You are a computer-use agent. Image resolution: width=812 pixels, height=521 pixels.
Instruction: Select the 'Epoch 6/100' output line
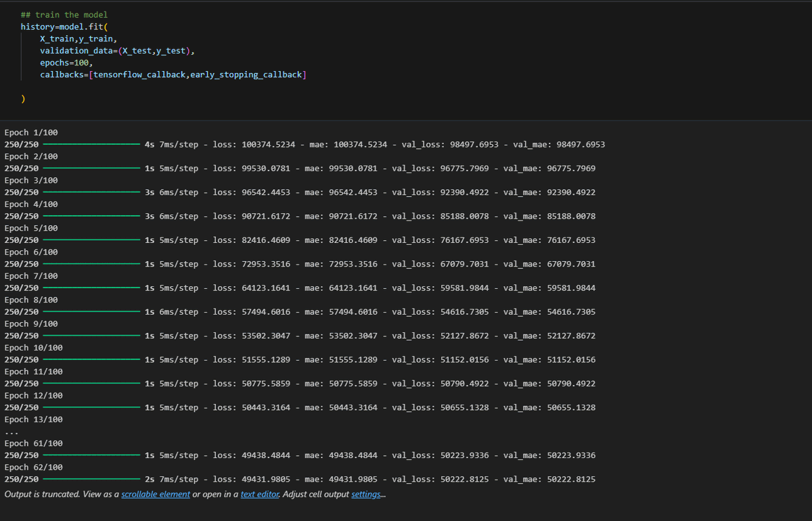[x=31, y=252]
